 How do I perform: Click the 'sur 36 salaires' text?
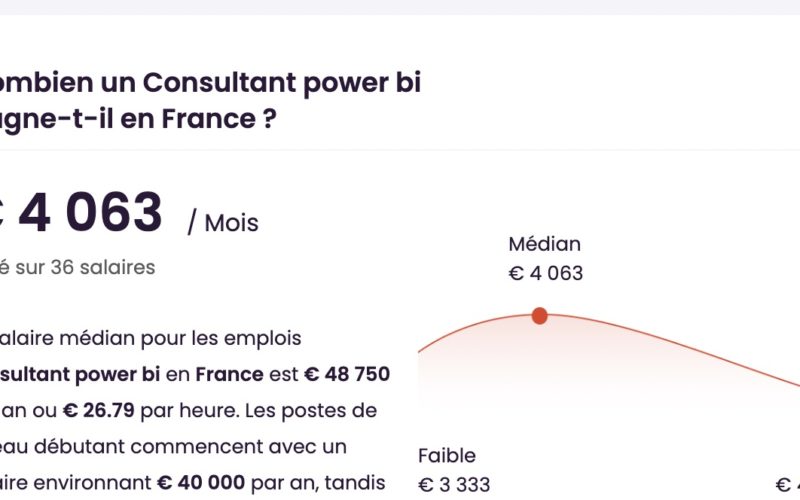click(x=85, y=267)
